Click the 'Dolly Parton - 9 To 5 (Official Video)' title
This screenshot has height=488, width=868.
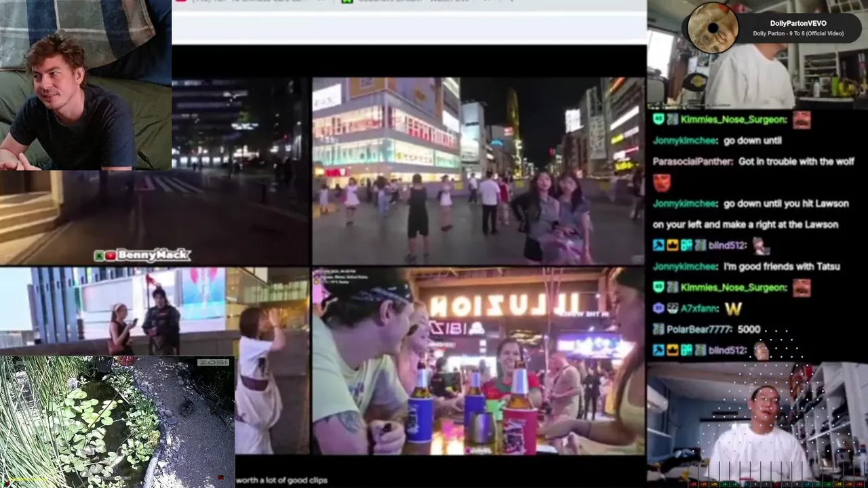click(798, 34)
